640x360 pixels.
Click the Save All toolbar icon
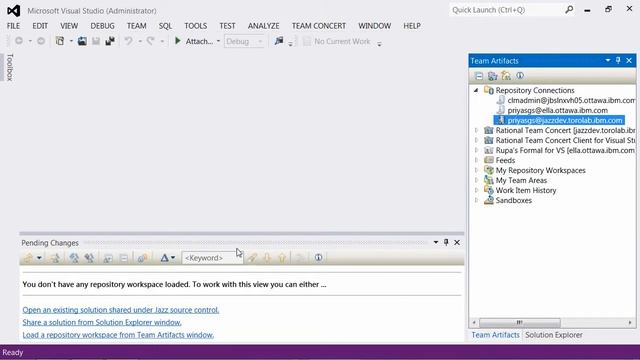110,41
